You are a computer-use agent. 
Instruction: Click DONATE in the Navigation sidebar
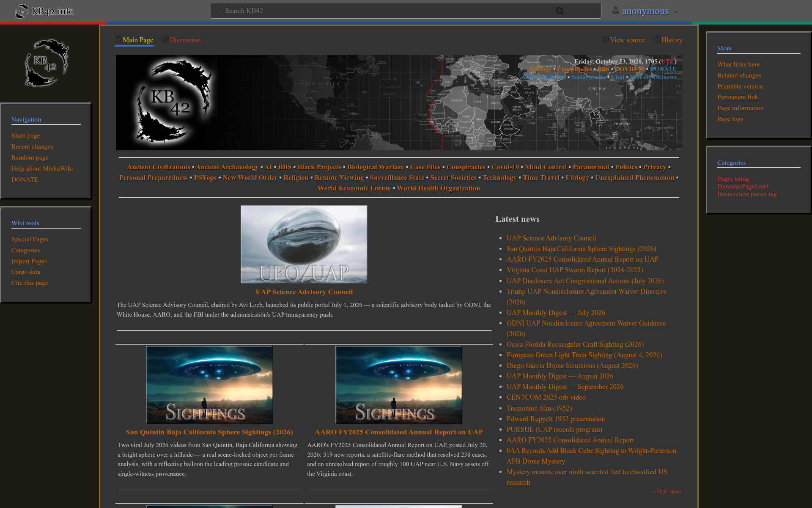pyautogui.click(x=25, y=179)
